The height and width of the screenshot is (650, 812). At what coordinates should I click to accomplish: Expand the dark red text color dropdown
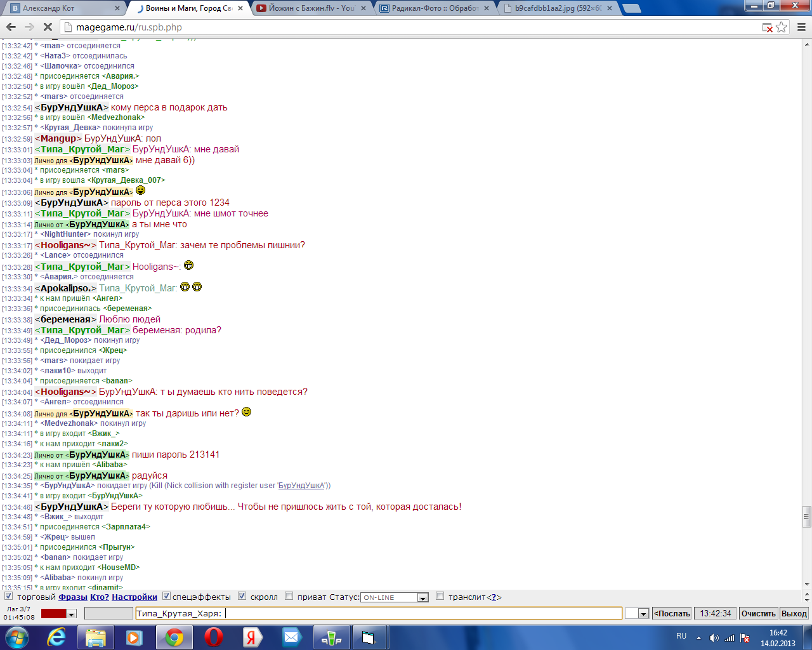[x=71, y=614]
